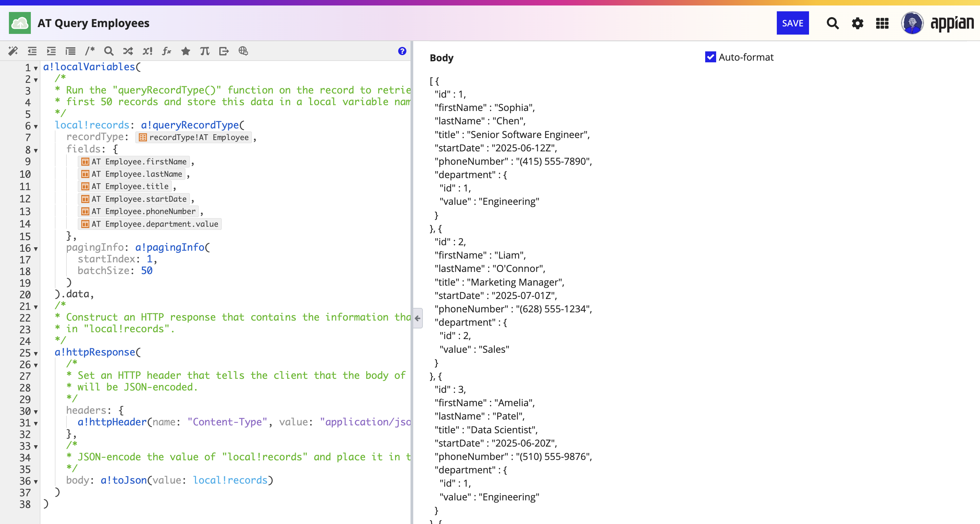
Task: Collapse the editor pane with the arrow handle
Action: 418,318
